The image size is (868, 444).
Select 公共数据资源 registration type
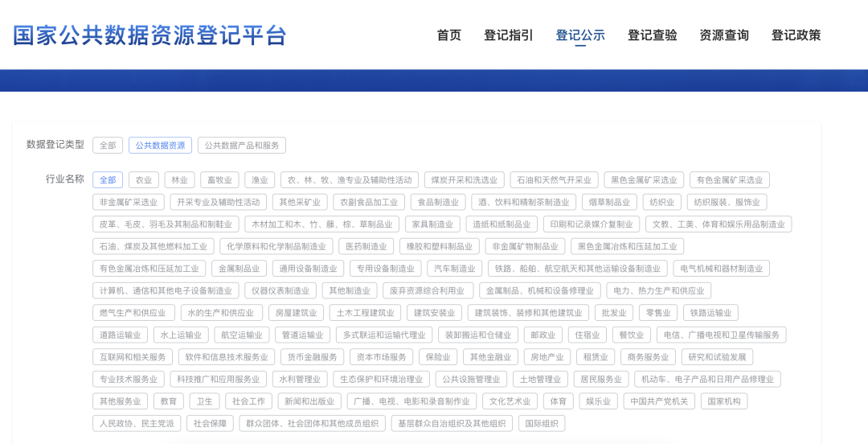[161, 146]
